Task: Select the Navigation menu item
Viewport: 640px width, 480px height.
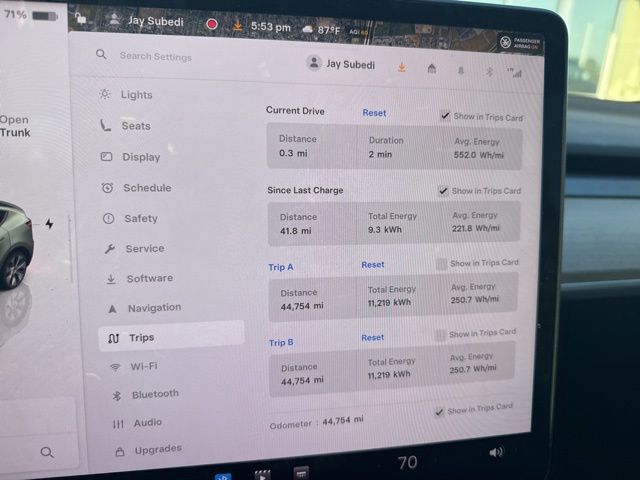Action: tap(153, 308)
